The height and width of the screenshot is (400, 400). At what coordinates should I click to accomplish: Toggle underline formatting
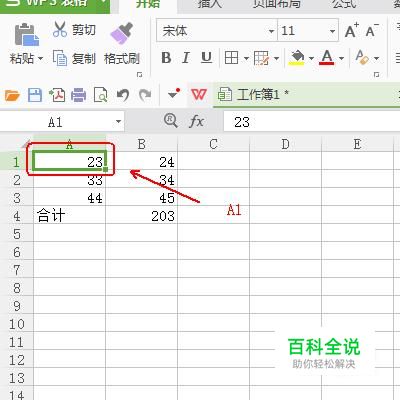click(206, 58)
